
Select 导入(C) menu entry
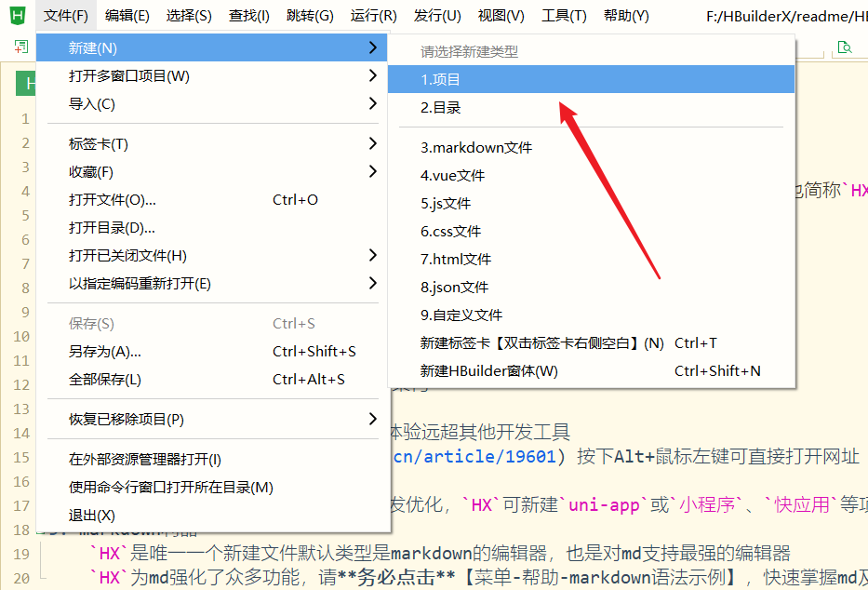click(x=213, y=103)
